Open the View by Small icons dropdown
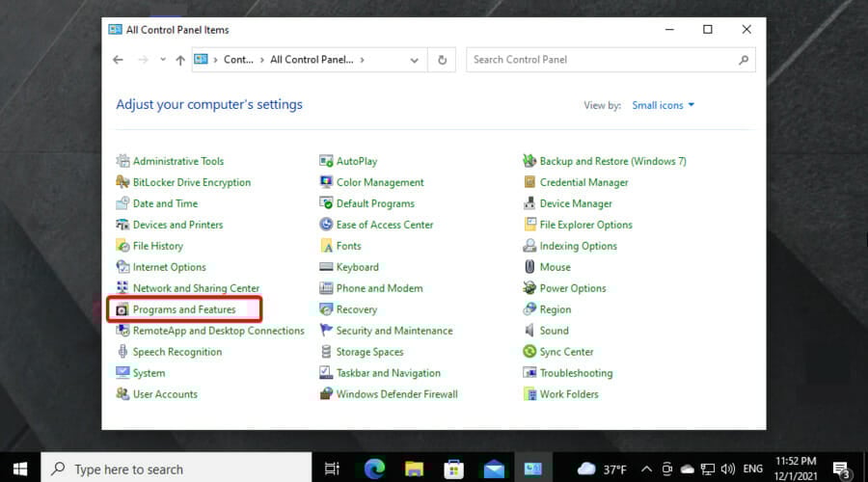The width and height of the screenshot is (868, 482). 664,105
